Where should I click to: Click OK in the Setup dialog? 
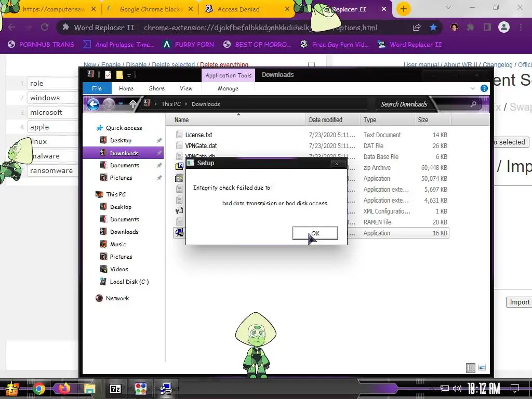tap(315, 233)
